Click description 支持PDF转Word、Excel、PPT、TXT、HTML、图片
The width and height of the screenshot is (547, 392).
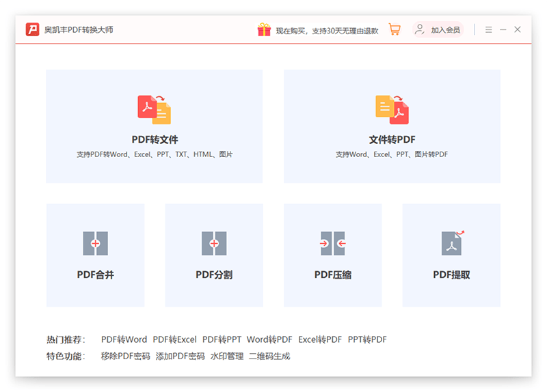(x=155, y=154)
